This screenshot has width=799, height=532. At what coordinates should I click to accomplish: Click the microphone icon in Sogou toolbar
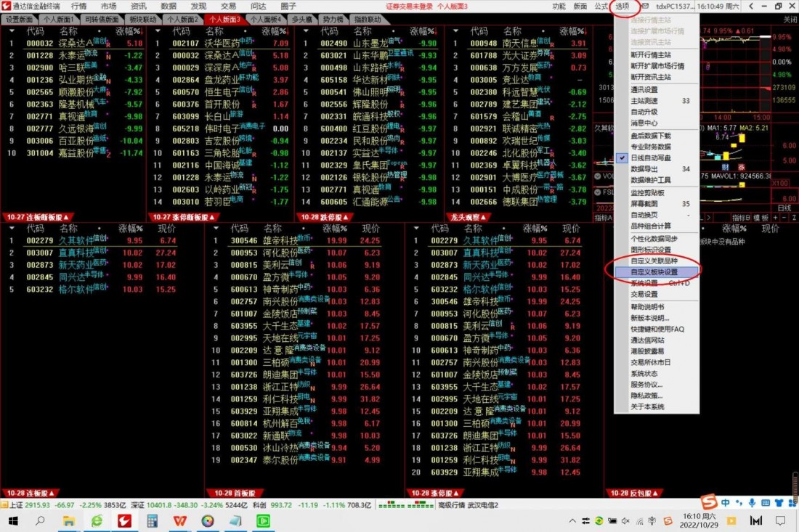752,503
